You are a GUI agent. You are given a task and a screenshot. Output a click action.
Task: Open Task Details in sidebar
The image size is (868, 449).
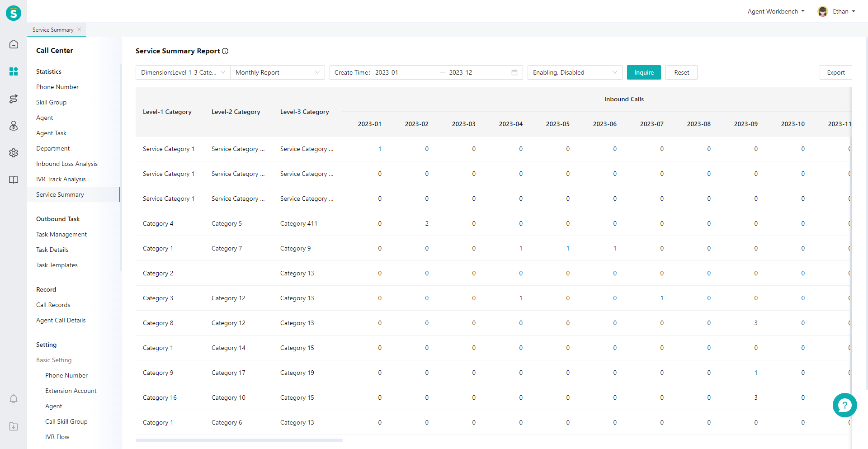coord(52,250)
